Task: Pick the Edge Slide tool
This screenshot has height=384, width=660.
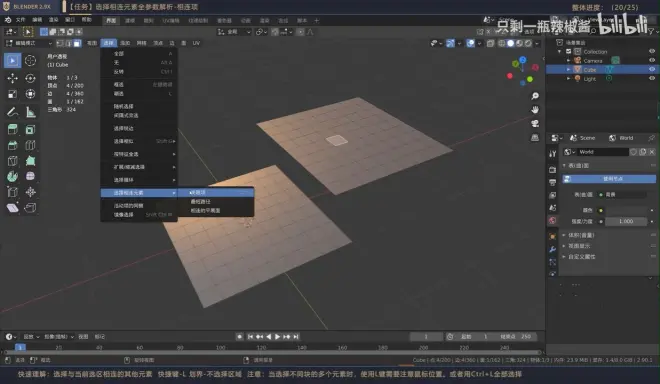Action: coord(13,192)
